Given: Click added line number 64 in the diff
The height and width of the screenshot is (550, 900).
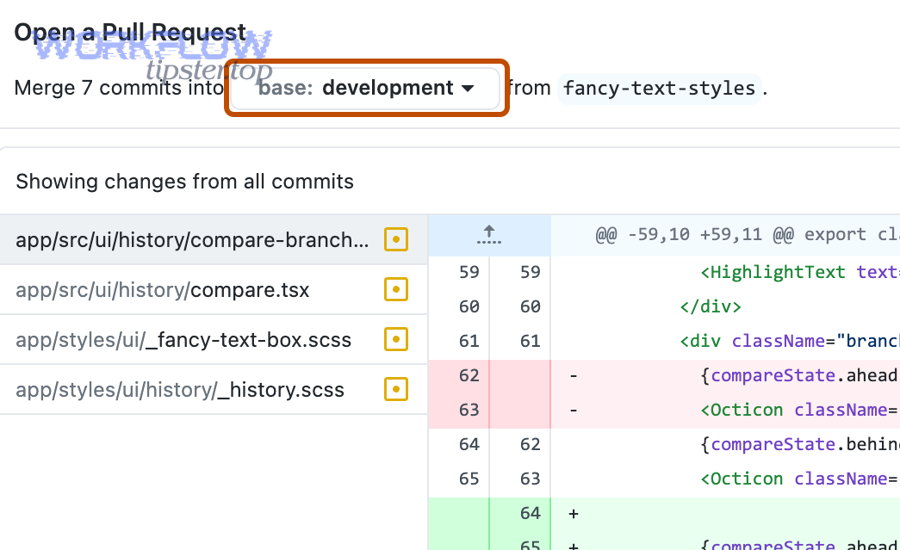Looking at the screenshot, I should pyautogui.click(x=530, y=513).
